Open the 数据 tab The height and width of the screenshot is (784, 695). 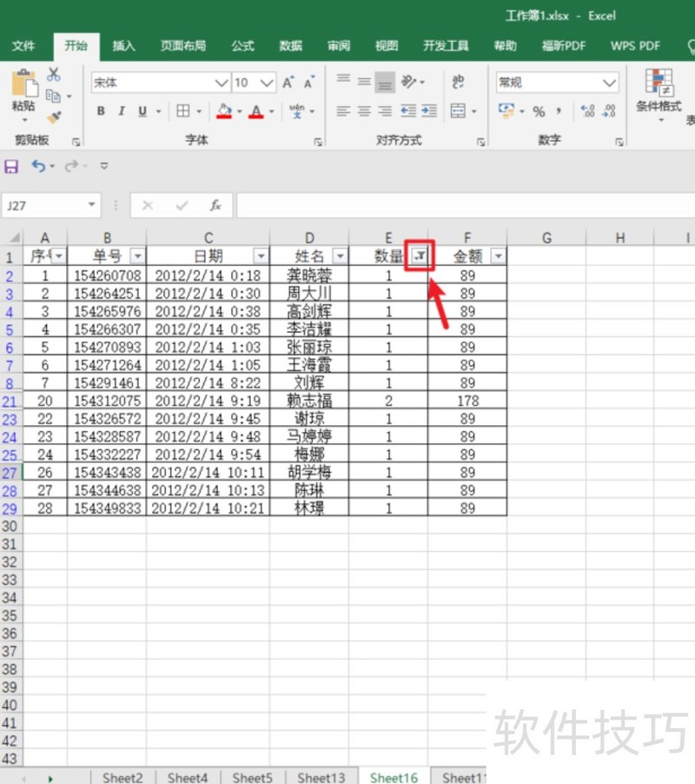pyautogui.click(x=290, y=46)
